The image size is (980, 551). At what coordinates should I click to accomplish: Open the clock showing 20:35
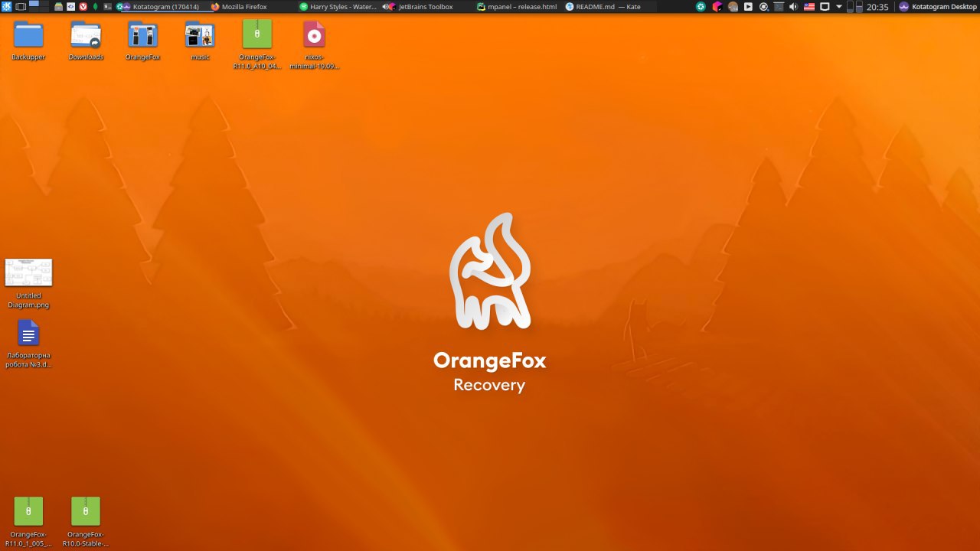click(877, 7)
